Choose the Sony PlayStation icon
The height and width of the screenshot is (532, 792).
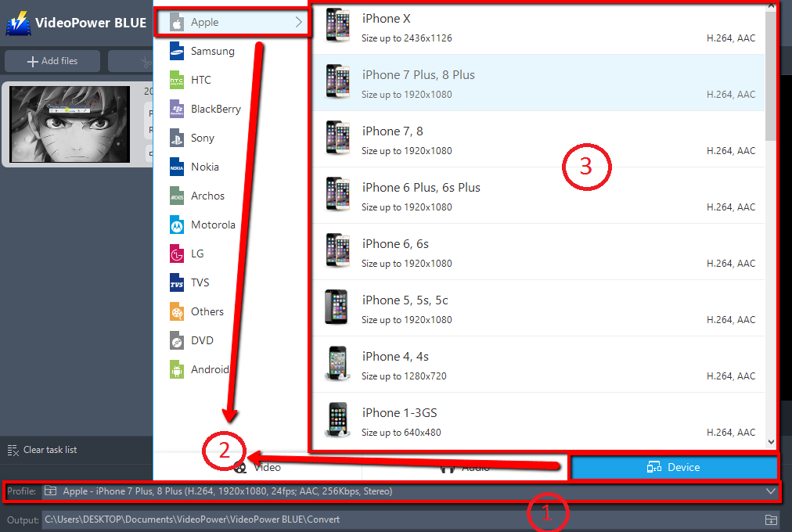point(177,138)
